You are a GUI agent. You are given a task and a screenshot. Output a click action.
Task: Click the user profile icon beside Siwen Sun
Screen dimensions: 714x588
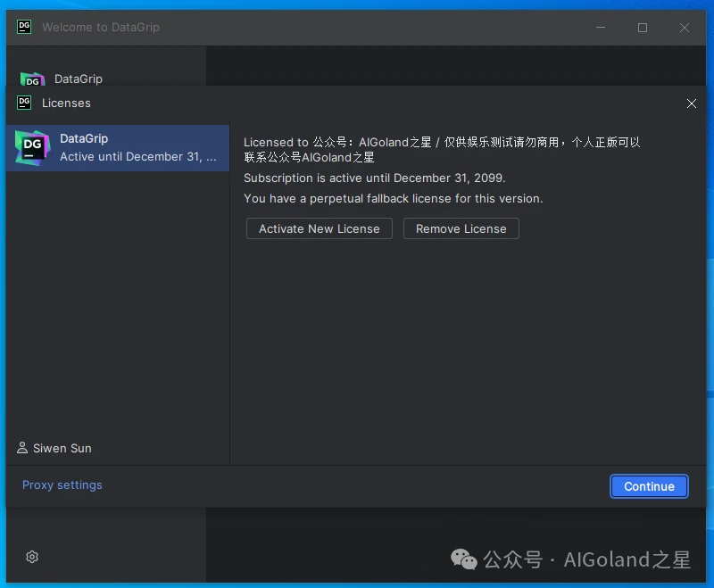click(x=21, y=448)
